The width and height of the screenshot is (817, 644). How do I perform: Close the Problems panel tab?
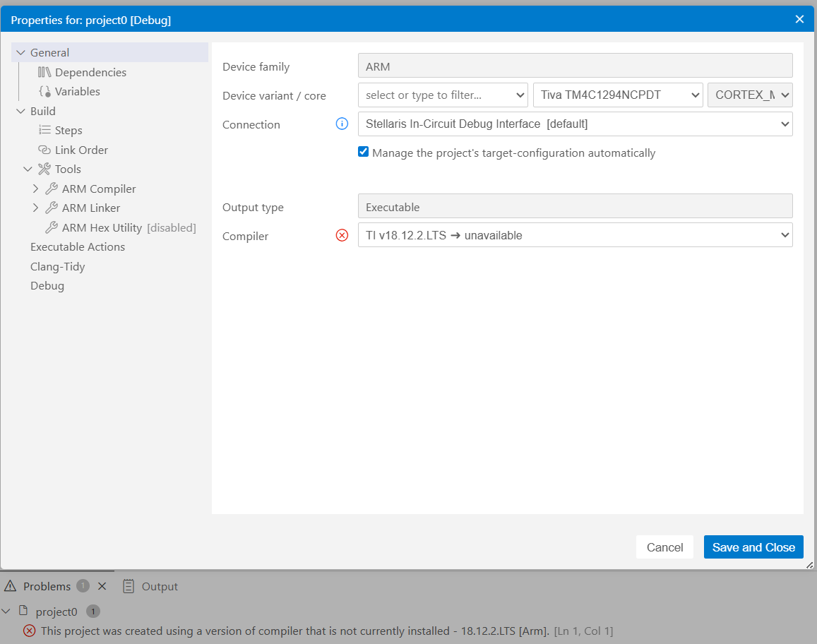(x=102, y=586)
